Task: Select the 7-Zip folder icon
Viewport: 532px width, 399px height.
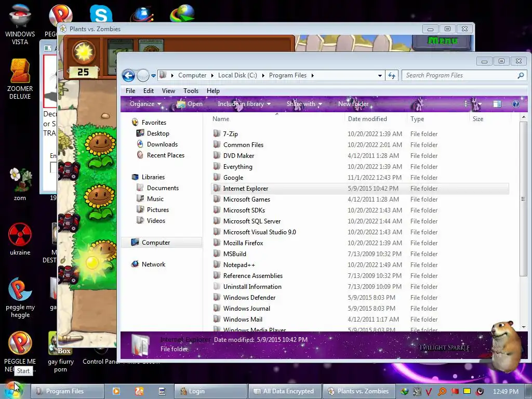Action: tap(217, 134)
